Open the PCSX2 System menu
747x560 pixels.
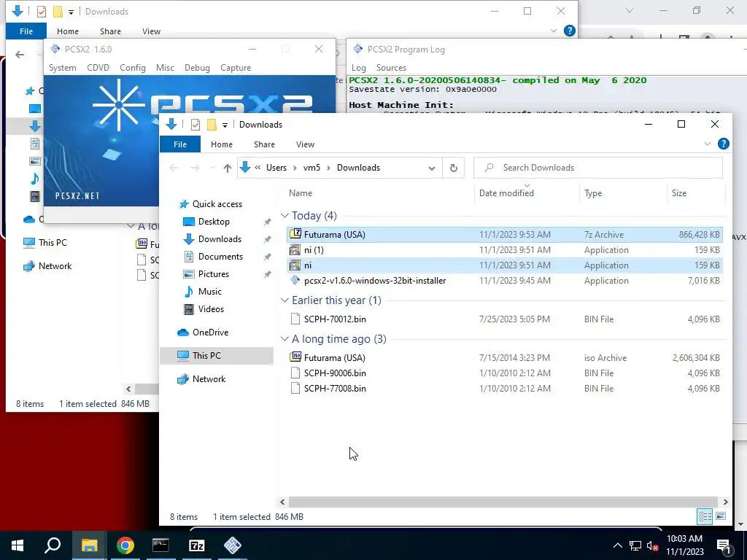[x=63, y=68]
